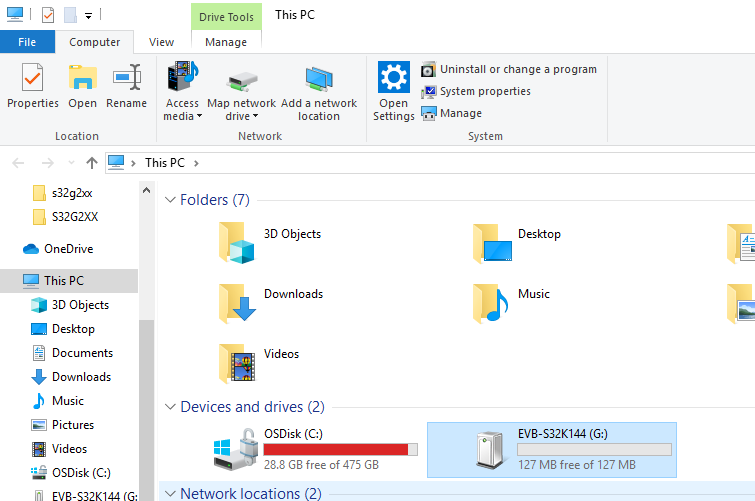
Task: Select the EVB-S32K144 (G:) drive icon
Action: pos(492,450)
